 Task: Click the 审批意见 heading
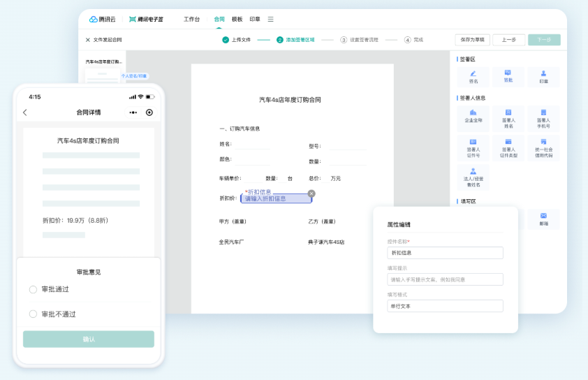point(89,272)
